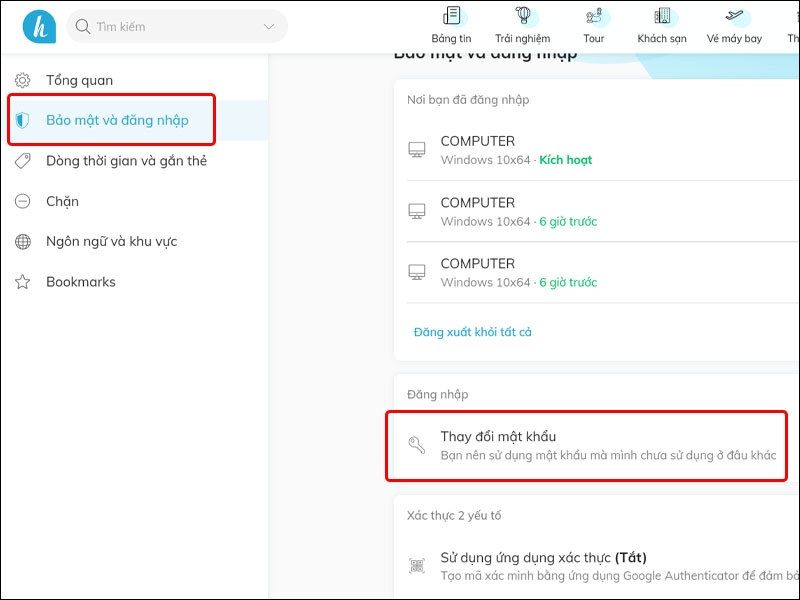
Task: Click the Xác thực 2 yếu tố heading
Action: (x=454, y=515)
